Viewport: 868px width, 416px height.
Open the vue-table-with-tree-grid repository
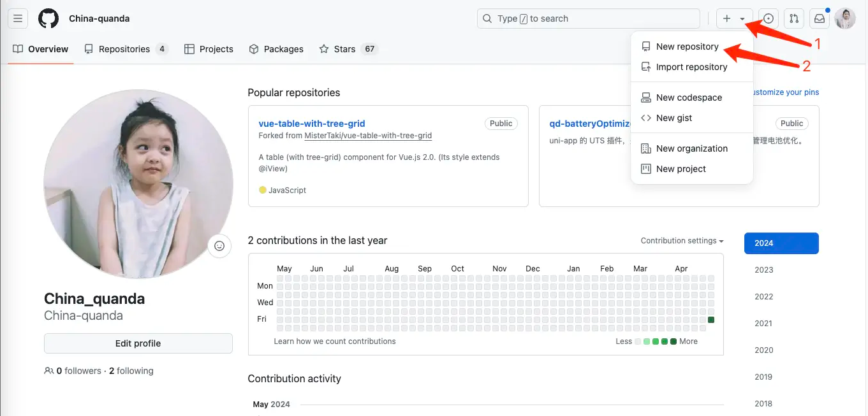[x=312, y=123]
